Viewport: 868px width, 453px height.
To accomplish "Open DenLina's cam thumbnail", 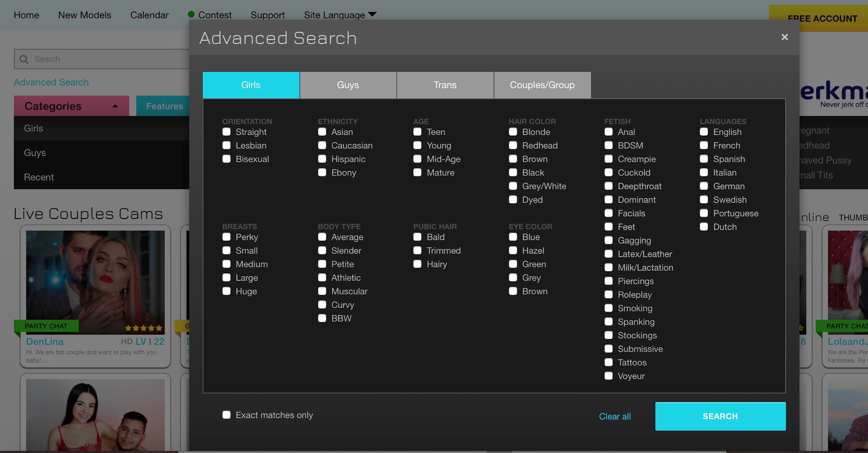I will (95, 283).
